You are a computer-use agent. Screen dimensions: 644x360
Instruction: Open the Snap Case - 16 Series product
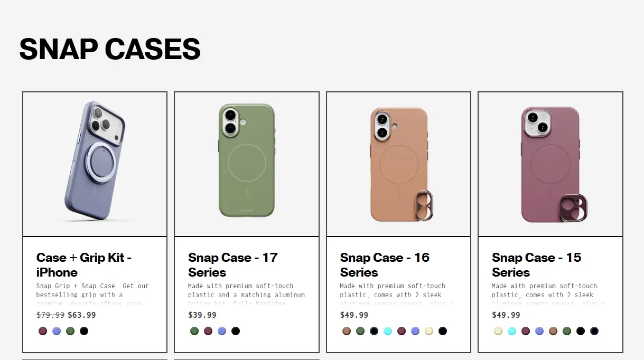click(384, 265)
